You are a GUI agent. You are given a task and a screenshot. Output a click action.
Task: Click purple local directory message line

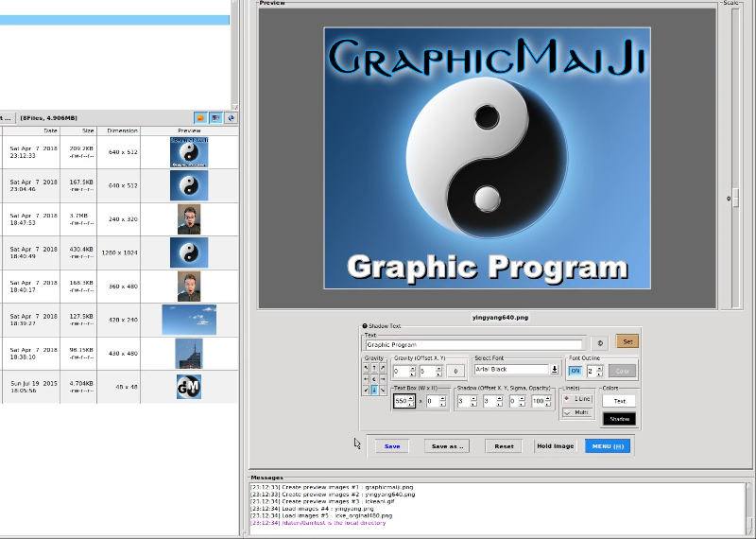pos(318,523)
